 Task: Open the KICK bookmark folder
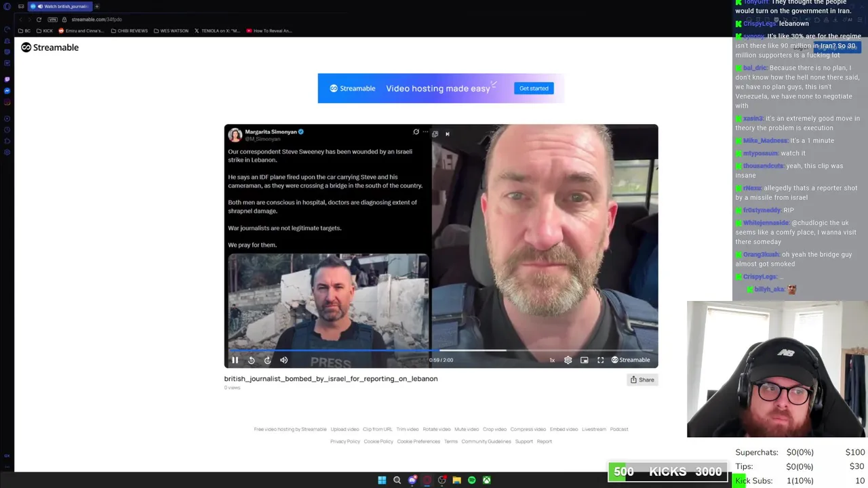(x=45, y=30)
